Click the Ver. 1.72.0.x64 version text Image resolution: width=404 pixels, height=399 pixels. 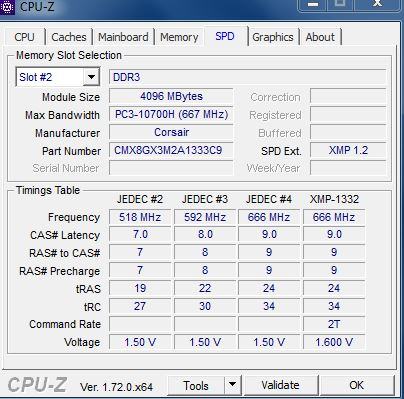click(116, 387)
